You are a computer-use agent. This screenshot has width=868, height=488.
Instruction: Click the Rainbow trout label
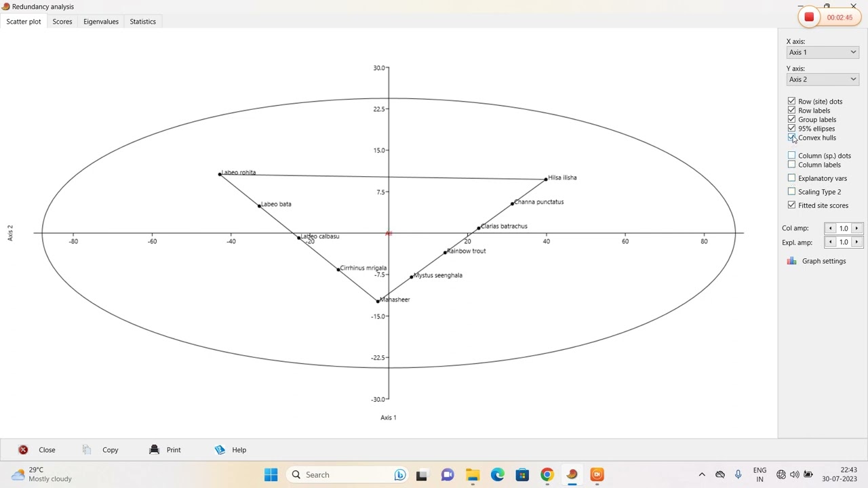[x=467, y=251]
